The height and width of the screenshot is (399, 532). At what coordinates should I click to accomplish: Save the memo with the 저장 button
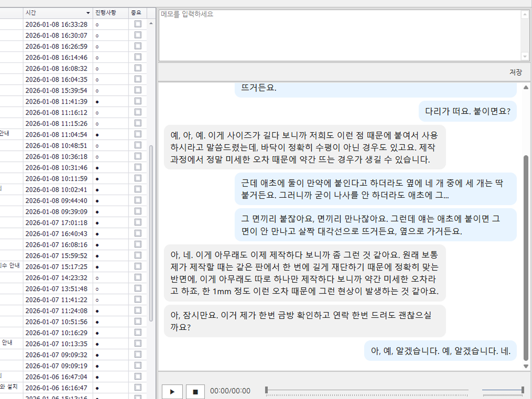515,72
